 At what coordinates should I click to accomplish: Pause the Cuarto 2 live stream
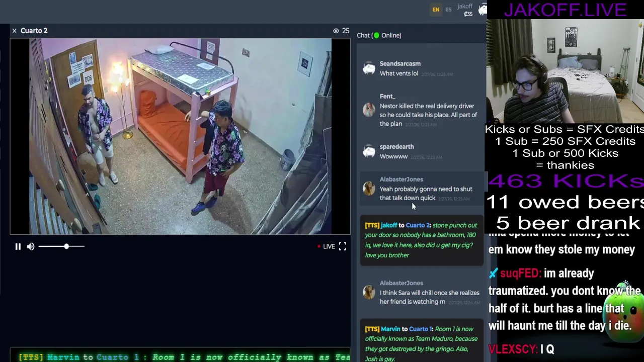pos(18,246)
